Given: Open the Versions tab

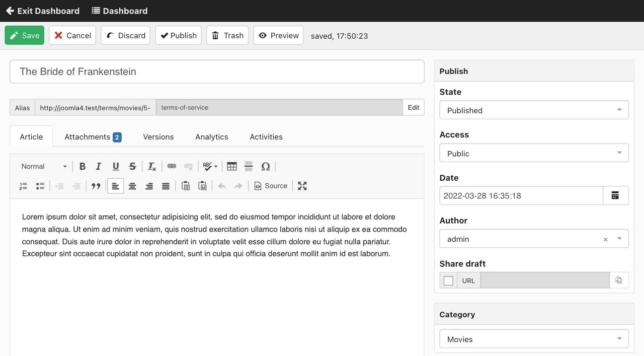Looking at the screenshot, I should [x=159, y=137].
